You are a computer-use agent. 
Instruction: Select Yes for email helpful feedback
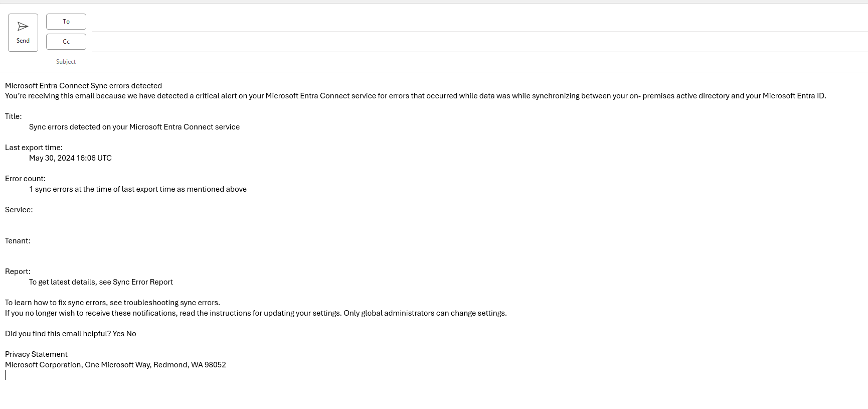point(117,333)
